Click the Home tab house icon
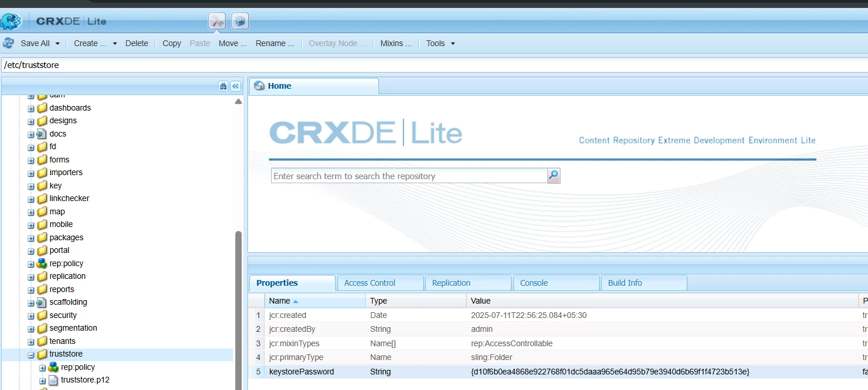The image size is (868, 390). point(260,86)
